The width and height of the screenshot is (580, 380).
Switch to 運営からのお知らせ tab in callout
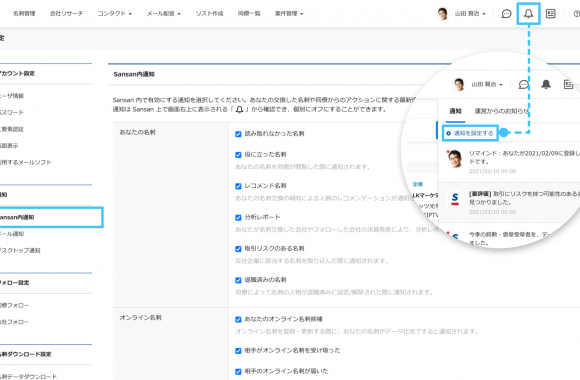(x=502, y=111)
